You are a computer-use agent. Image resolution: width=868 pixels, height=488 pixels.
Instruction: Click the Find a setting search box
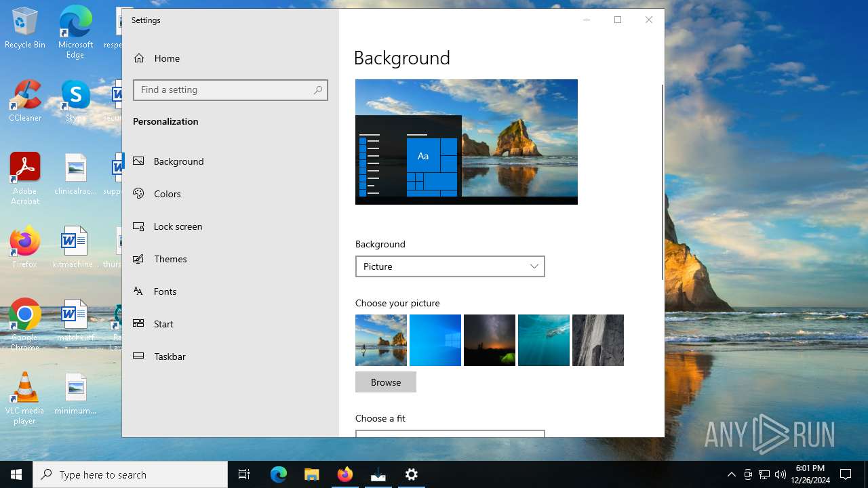click(x=231, y=90)
